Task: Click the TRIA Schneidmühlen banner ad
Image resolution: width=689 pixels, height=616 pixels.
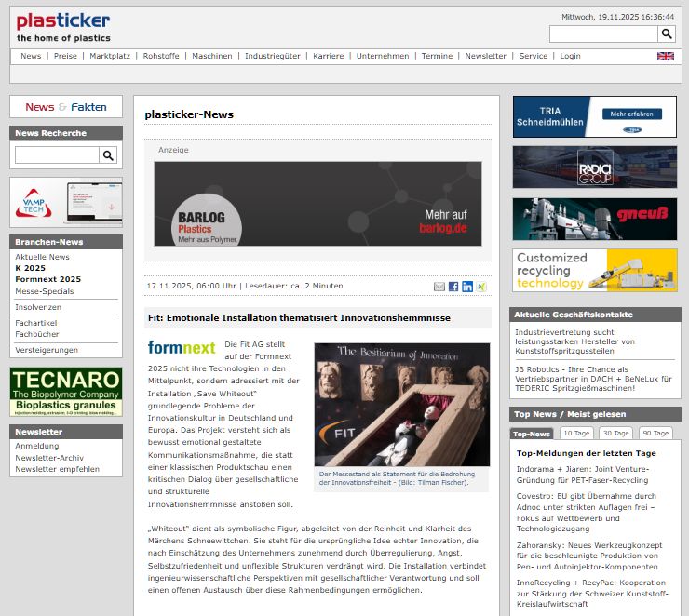Action: point(595,117)
